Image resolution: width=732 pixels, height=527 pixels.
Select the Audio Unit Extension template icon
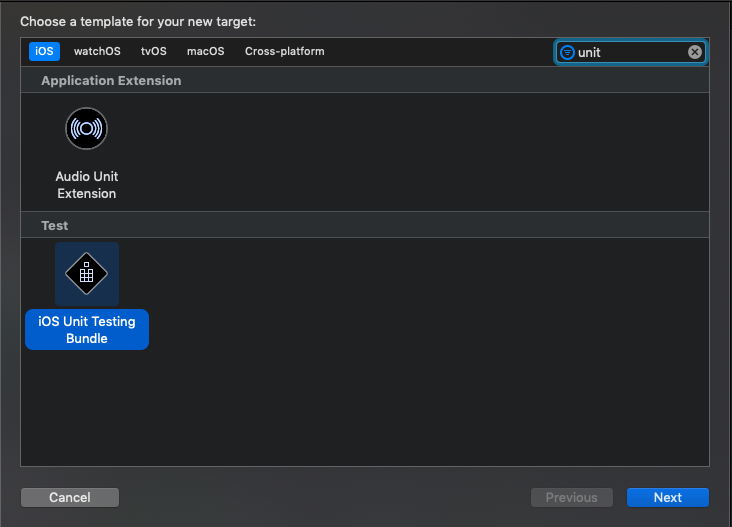click(86, 128)
